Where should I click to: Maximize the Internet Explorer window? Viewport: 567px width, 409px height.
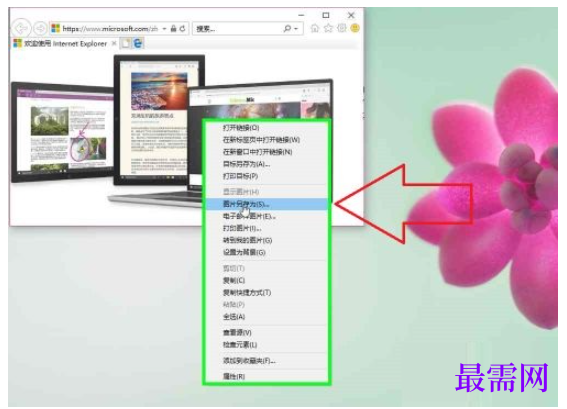[x=326, y=15]
